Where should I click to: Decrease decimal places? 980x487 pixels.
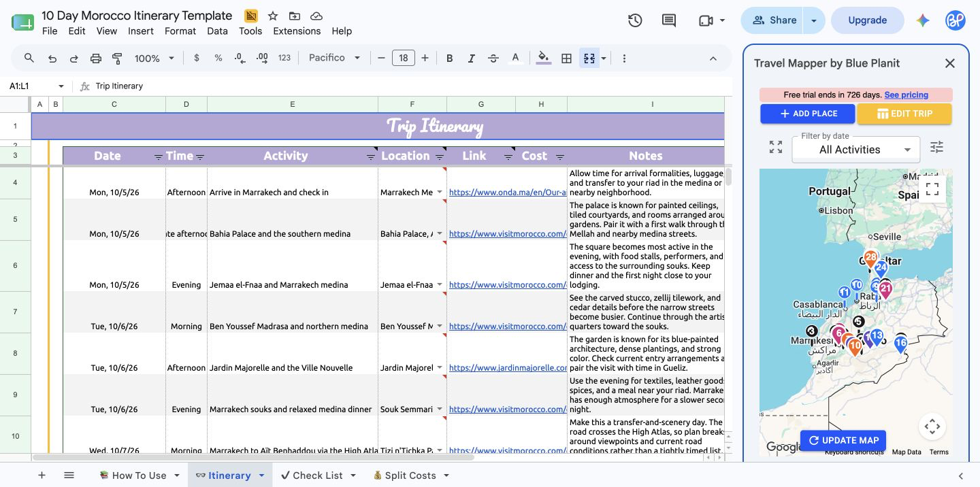240,58
